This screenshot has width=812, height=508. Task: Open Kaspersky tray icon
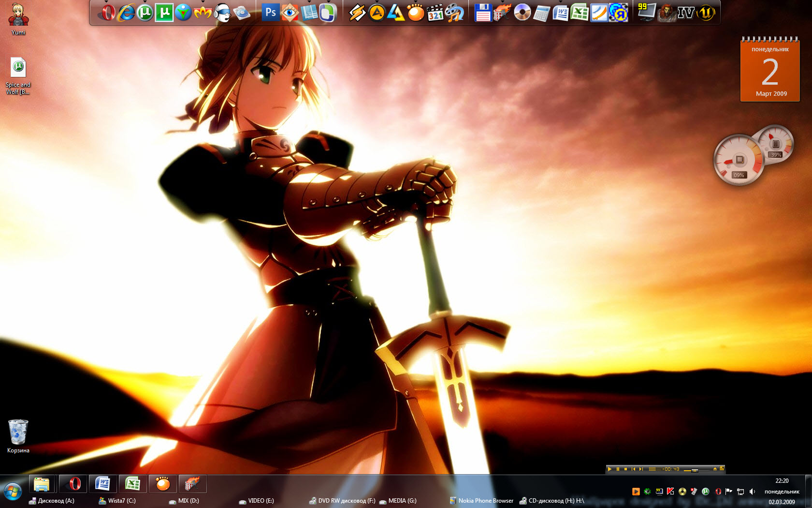(x=670, y=492)
